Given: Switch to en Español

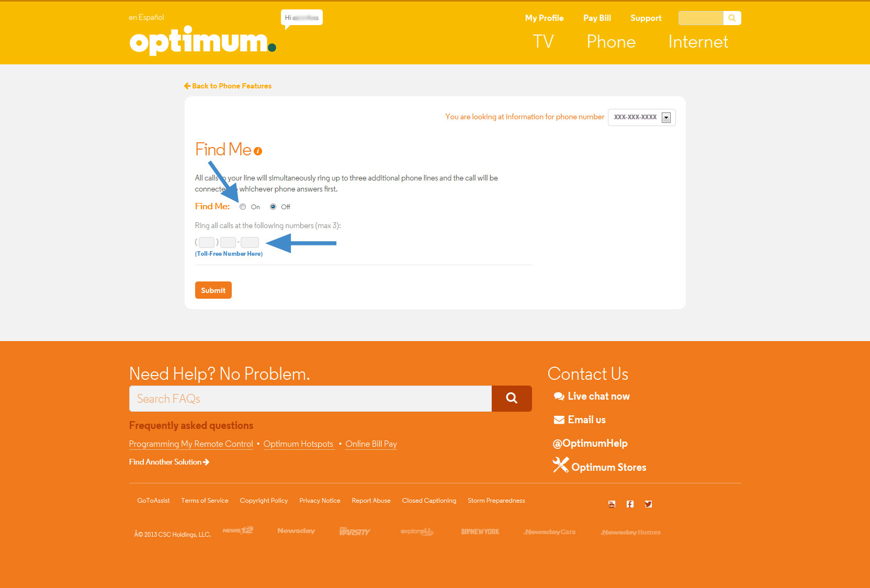Looking at the screenshot, I should coord(146,17).
